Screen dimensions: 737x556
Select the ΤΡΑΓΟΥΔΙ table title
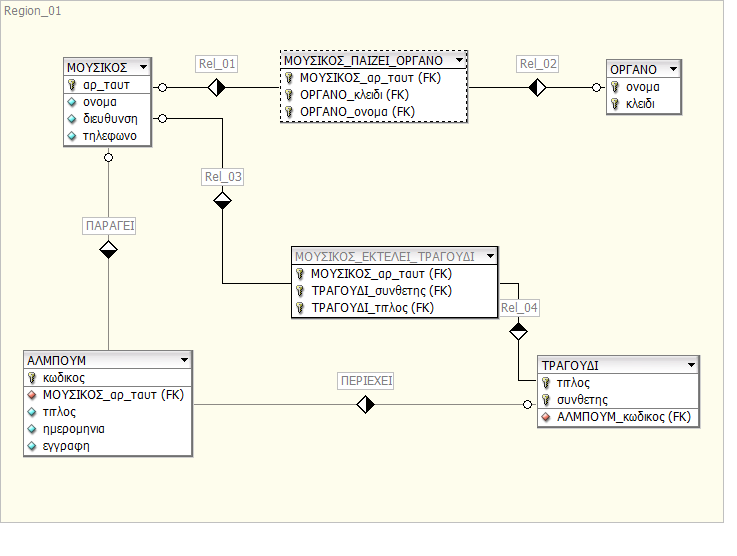click(x=570, y=366)
